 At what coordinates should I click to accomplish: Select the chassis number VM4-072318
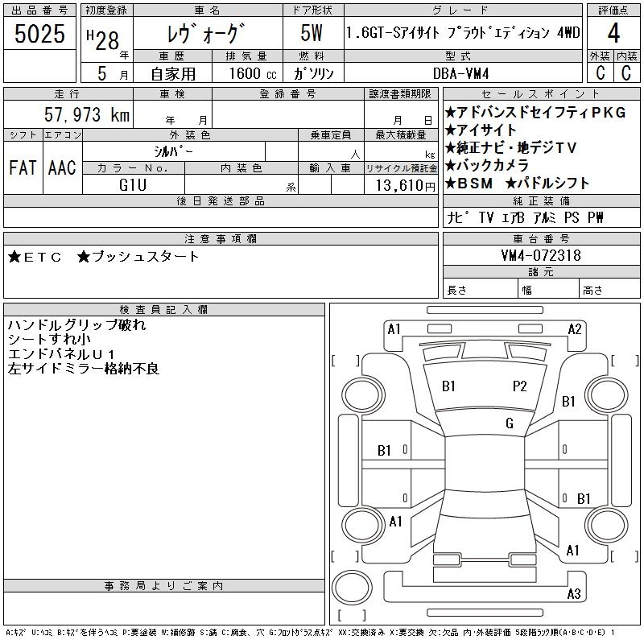[x=540, y=256]
